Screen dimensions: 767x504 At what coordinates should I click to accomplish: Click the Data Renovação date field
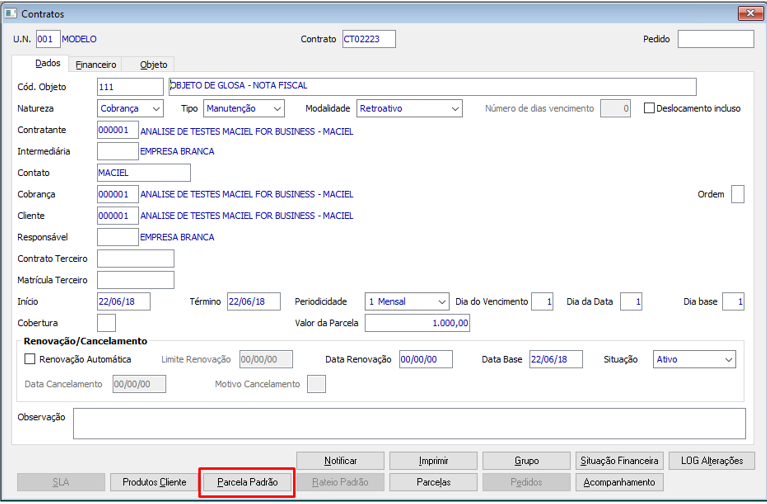[426, 360]
